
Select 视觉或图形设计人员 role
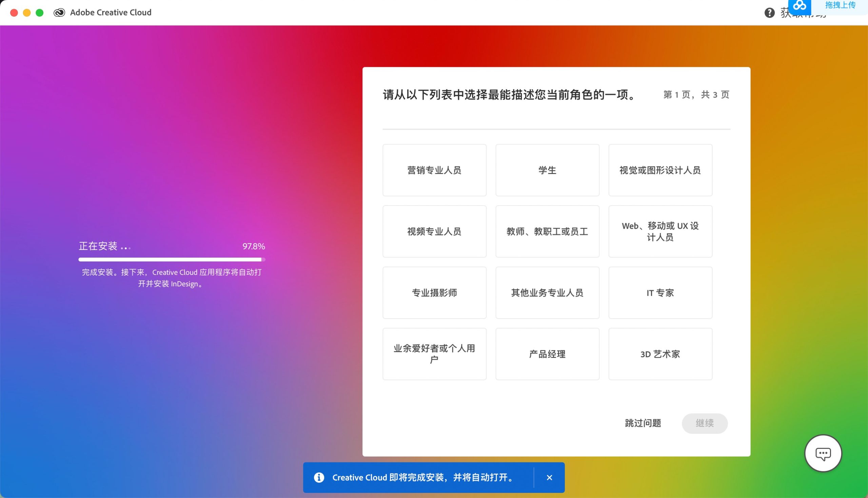tap(660, 170)
